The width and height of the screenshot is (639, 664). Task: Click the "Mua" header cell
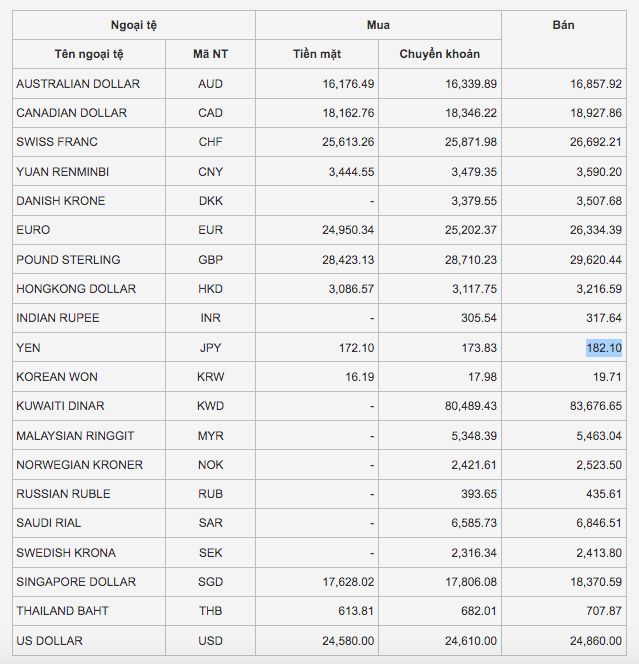click(x=377, y=25)
